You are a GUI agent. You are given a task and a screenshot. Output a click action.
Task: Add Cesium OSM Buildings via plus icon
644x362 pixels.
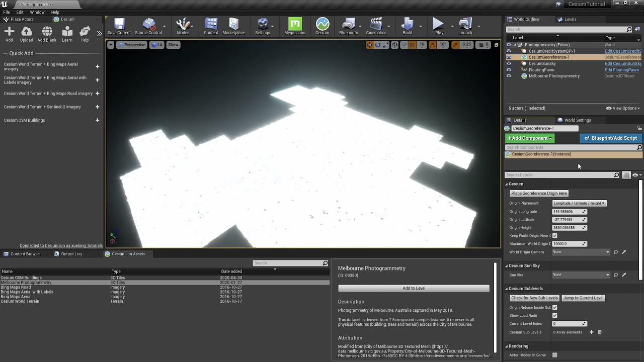pos(97,120)
